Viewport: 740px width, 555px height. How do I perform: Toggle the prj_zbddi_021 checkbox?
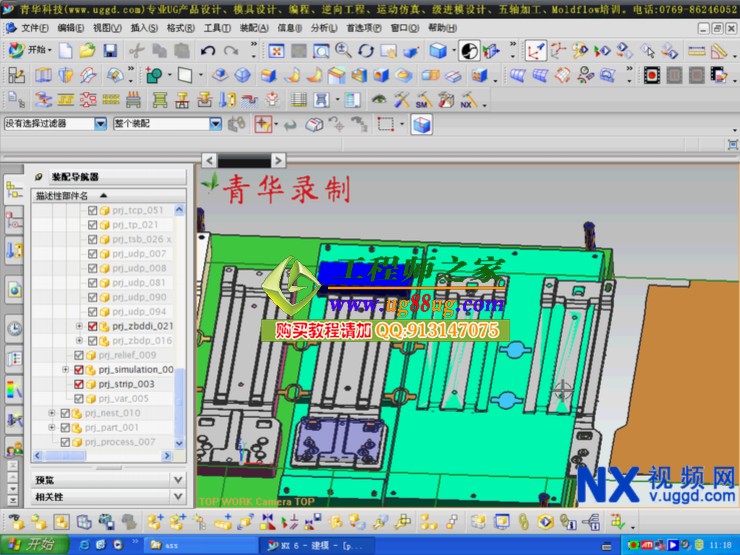click(93, 326)
